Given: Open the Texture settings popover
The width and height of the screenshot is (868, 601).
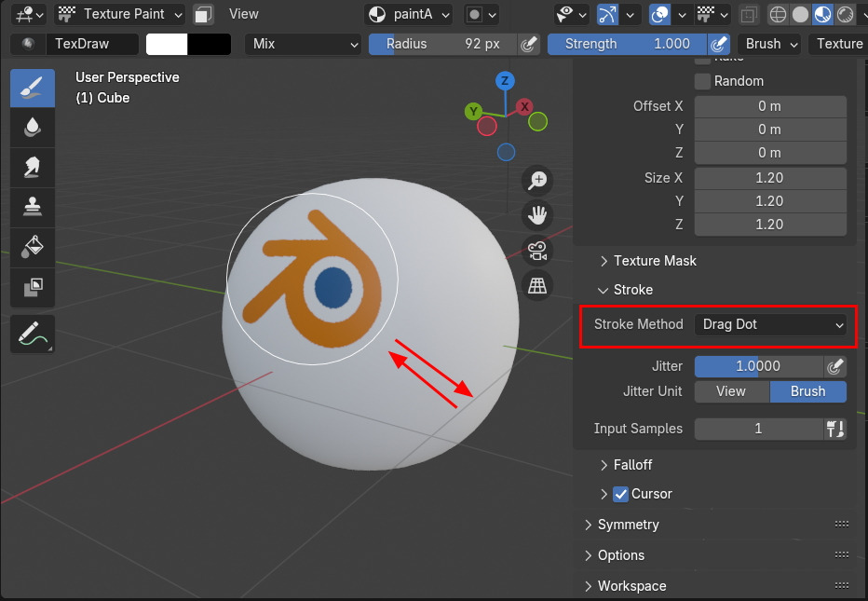Looking at the screenshot, I should click(838, 44).
